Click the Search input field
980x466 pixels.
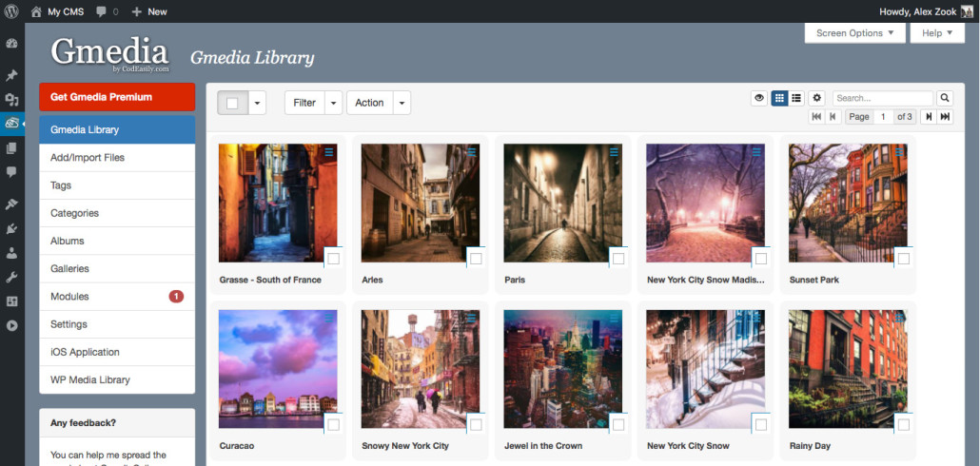tap(883, 98)
